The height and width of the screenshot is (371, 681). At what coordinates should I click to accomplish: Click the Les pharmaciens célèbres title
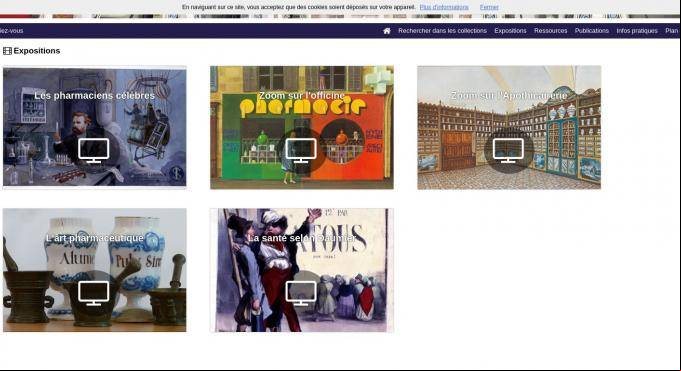pyautogui.click(x=94, y=96)
